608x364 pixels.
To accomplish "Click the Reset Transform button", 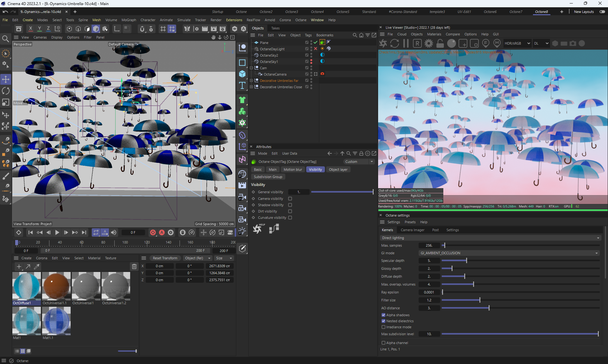I will pyautogui.click(x=165, y=258).
